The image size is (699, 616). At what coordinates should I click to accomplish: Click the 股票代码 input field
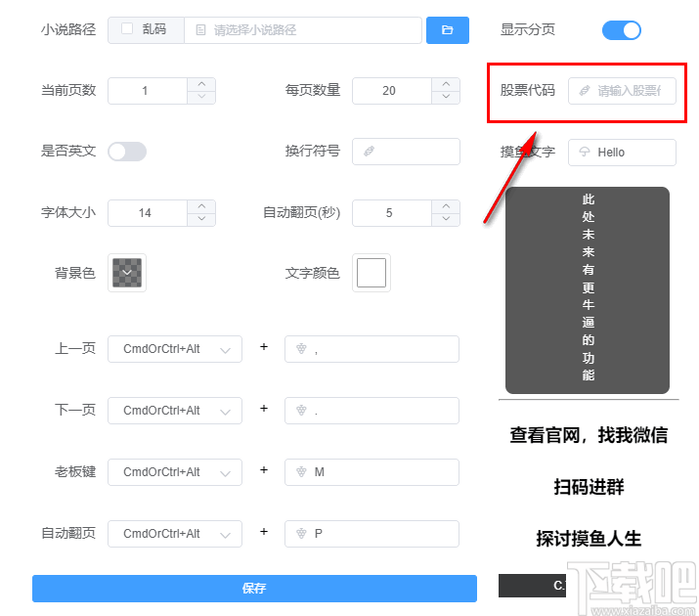click(622, 91)
